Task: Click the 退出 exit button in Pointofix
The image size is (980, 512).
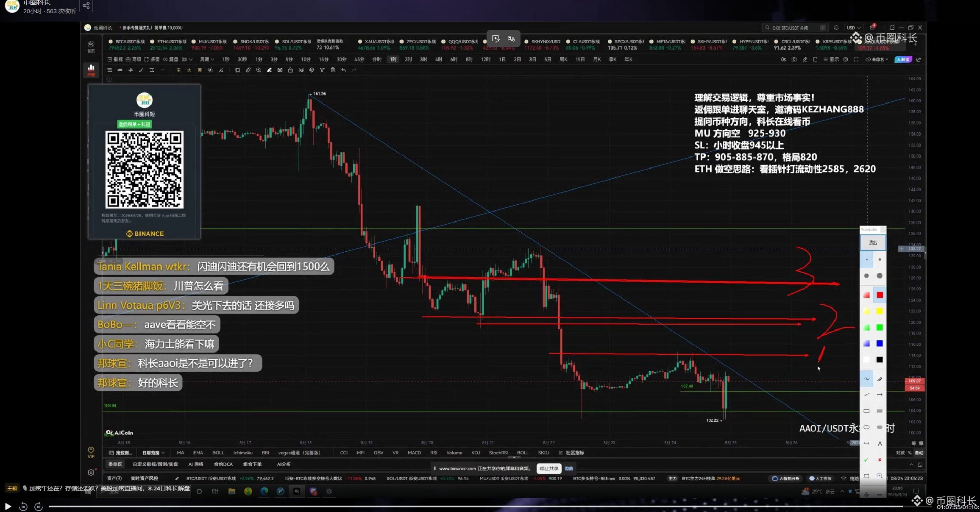Action: click(873, 242)
